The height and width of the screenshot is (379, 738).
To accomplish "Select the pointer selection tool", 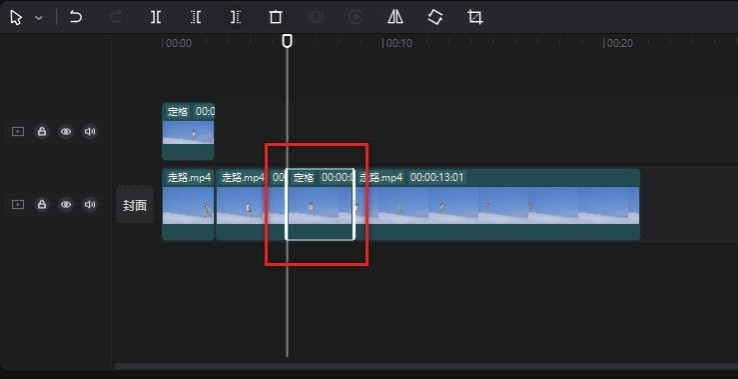I will (x=16, y=18).
